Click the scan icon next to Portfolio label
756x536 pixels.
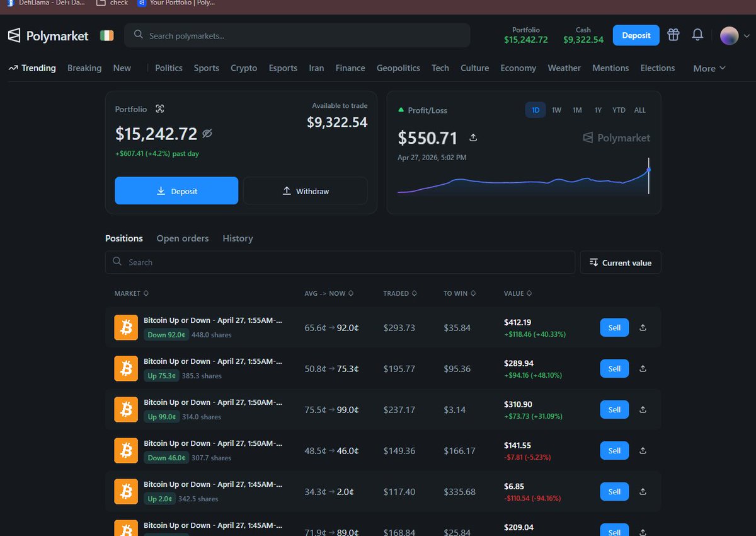[x=159, y=109]
